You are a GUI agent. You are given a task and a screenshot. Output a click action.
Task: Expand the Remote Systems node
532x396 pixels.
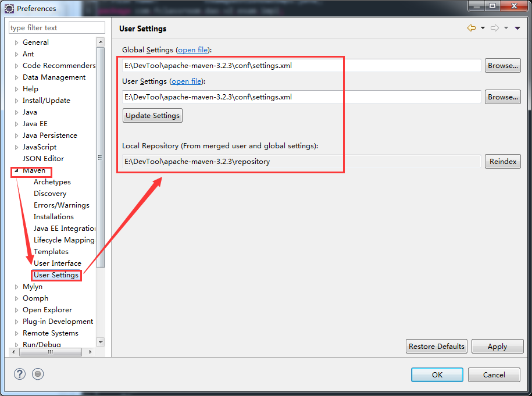pyautogui.click(x=16, y=334)
